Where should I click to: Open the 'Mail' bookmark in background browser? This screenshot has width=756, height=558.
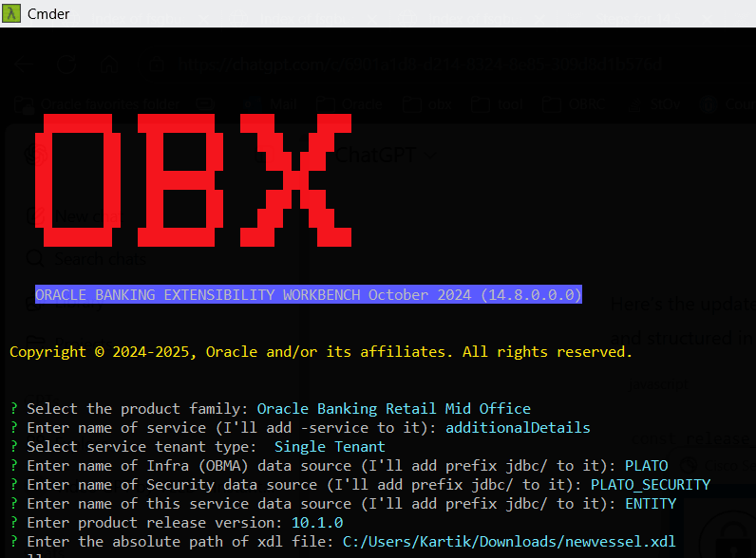click(x=273, y=104)
